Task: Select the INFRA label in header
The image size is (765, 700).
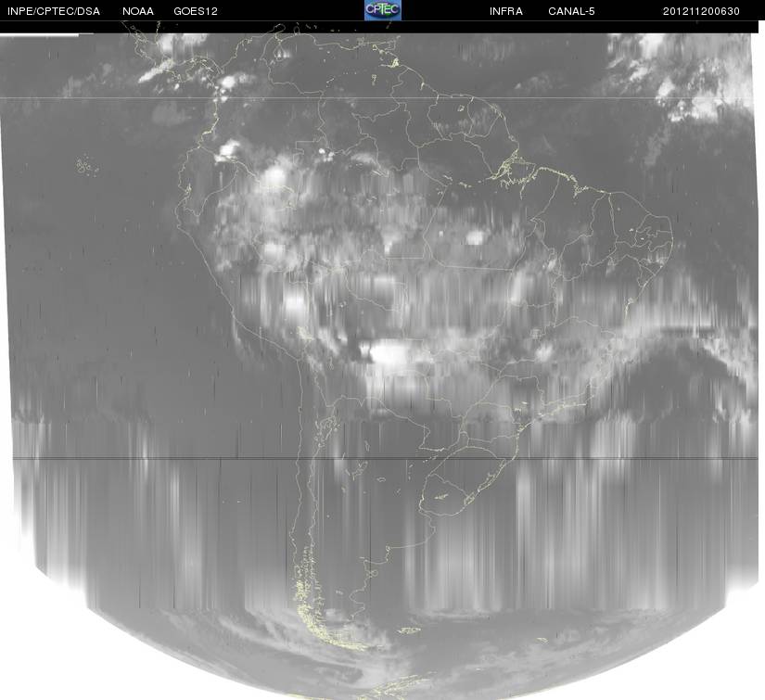Action: click(506, 11)
